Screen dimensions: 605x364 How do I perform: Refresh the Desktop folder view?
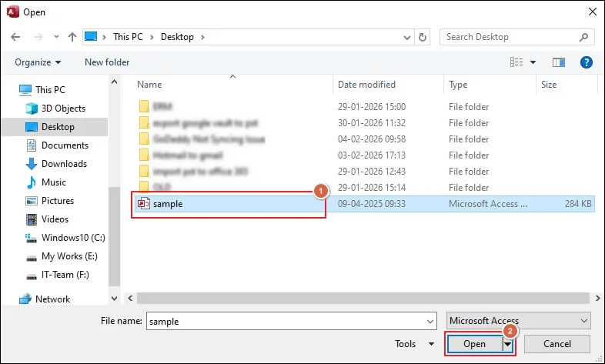[423, 38]
